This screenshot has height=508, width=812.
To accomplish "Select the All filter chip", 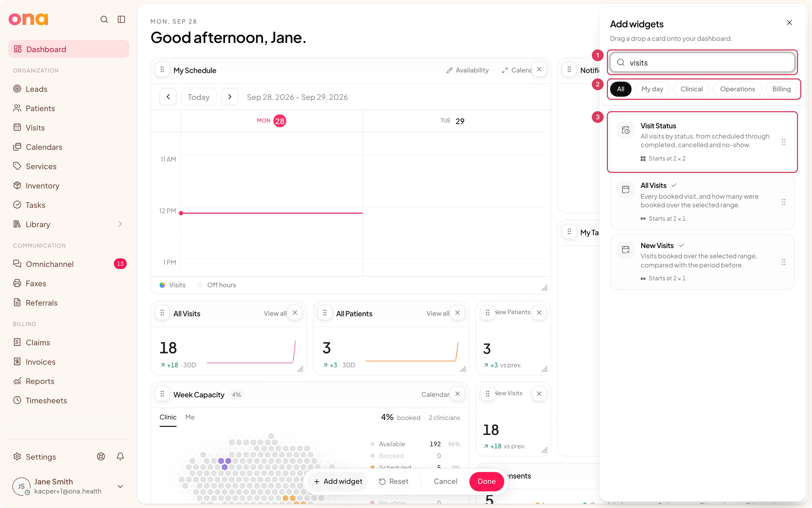I will pos(621,89).
